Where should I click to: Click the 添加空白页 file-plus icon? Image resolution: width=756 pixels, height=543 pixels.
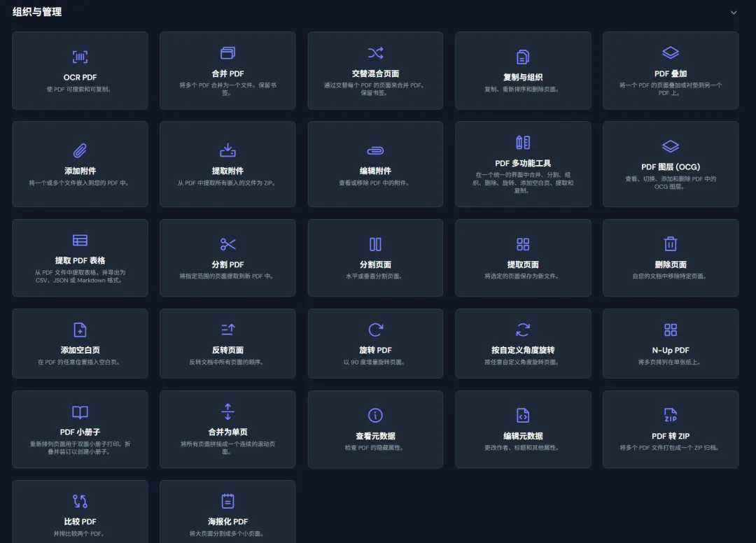80,330
